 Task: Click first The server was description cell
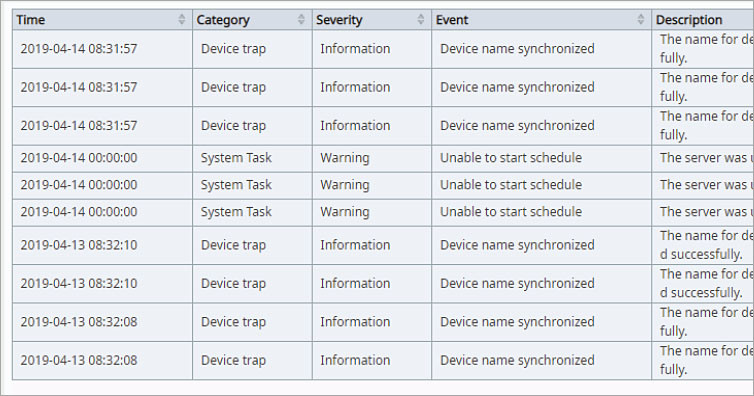pyautogui.click(x=703, y=159)
